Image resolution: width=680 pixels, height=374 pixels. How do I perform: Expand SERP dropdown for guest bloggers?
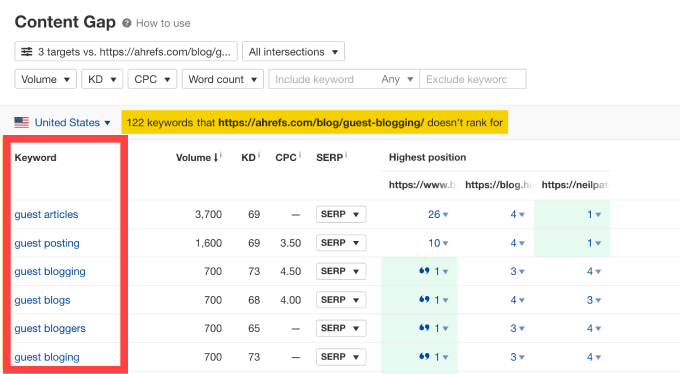click(341, 328)
